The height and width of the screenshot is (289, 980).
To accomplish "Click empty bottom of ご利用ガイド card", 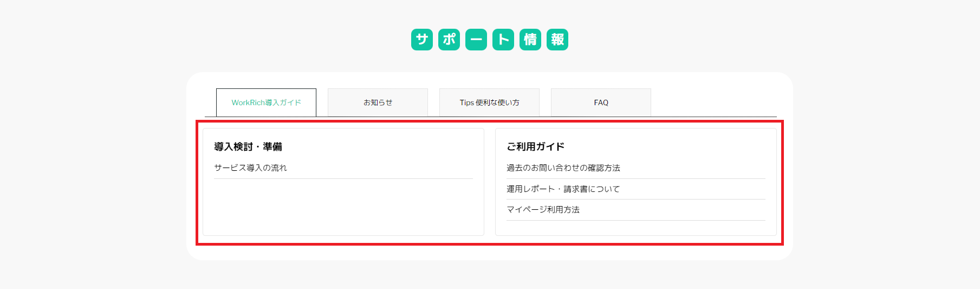I will click(x=636, y=228).
